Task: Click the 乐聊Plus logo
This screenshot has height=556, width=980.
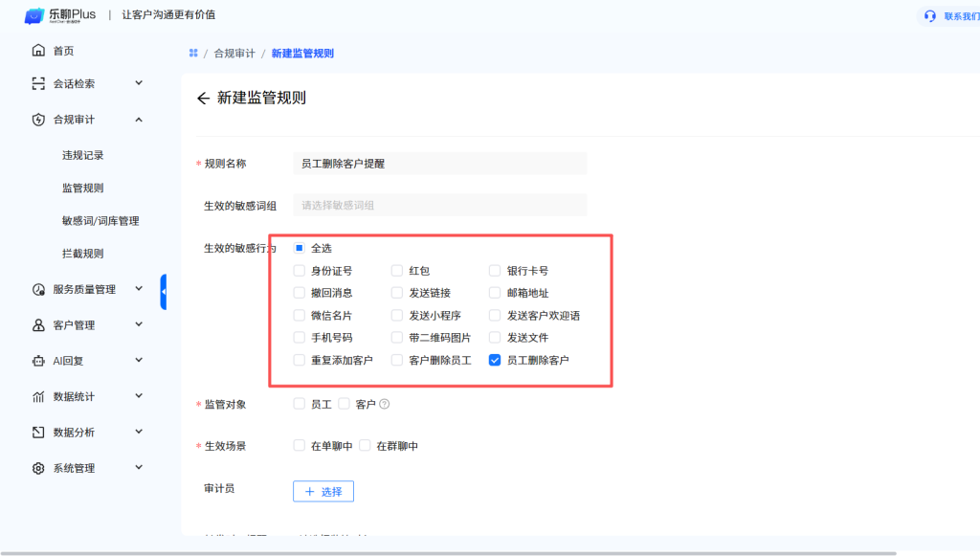Action: pyautogui.click(x=63, y=15)
